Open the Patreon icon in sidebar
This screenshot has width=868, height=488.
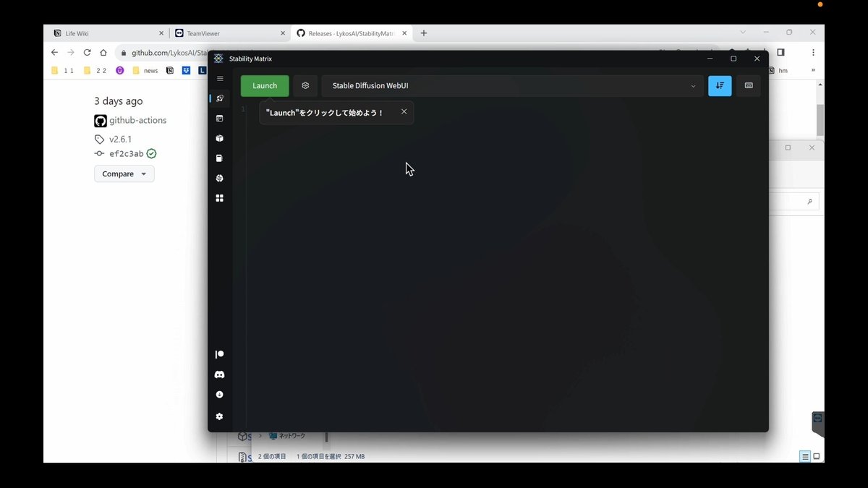(x=220, y=354)
